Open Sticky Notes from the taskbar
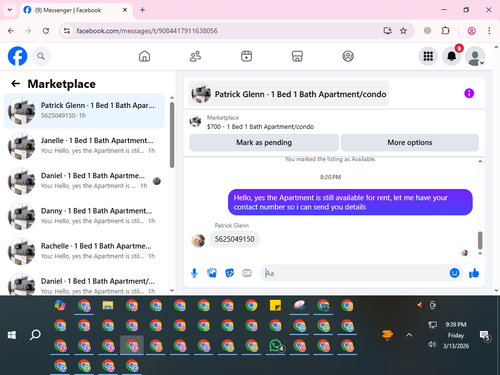The image size is (500, 375). [275, 305]
